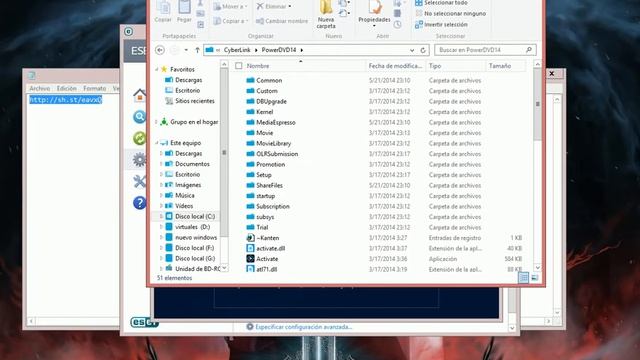This screenshot has height=360, width=640.
Task: Click PowerDVD14 breadcrumb in address bar
Action: coord(279,50)
